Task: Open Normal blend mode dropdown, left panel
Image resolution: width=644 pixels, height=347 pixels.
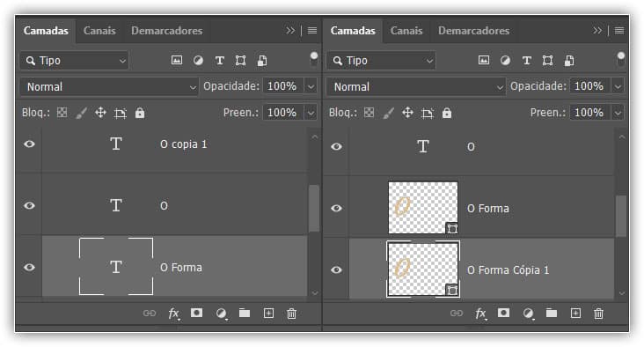Action: pos(109,86)
